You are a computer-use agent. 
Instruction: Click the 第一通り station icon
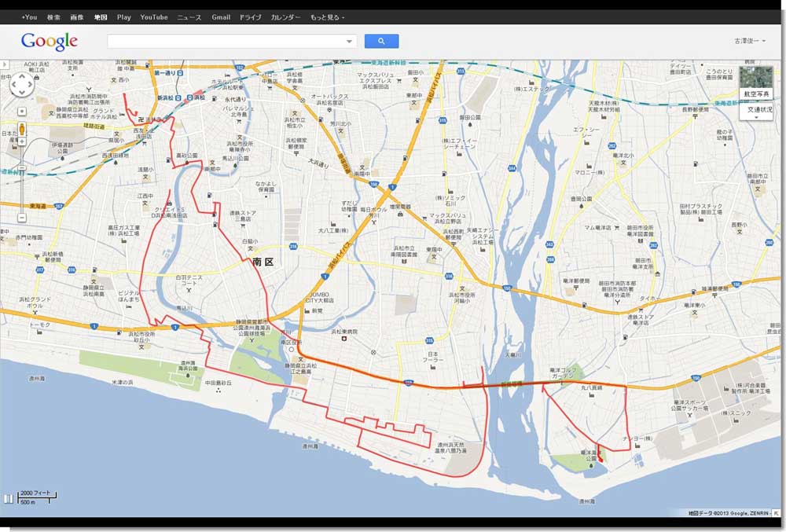[180, 73]
